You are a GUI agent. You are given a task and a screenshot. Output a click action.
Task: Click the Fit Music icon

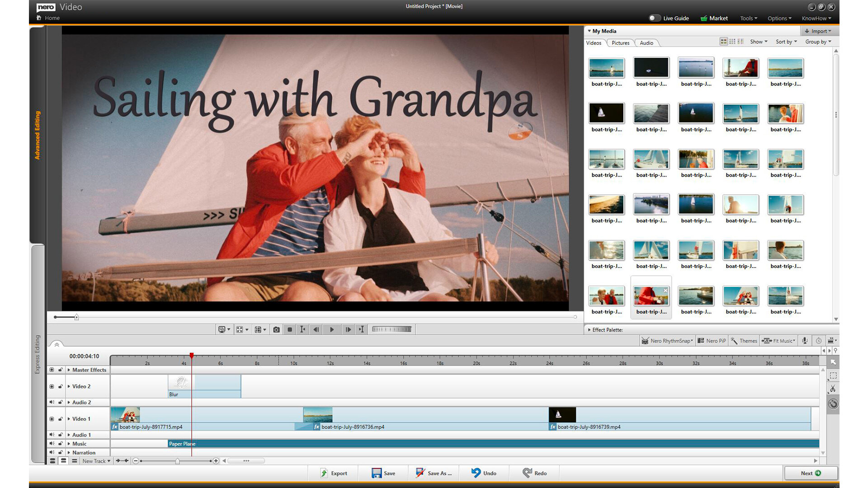coord(778,340)
